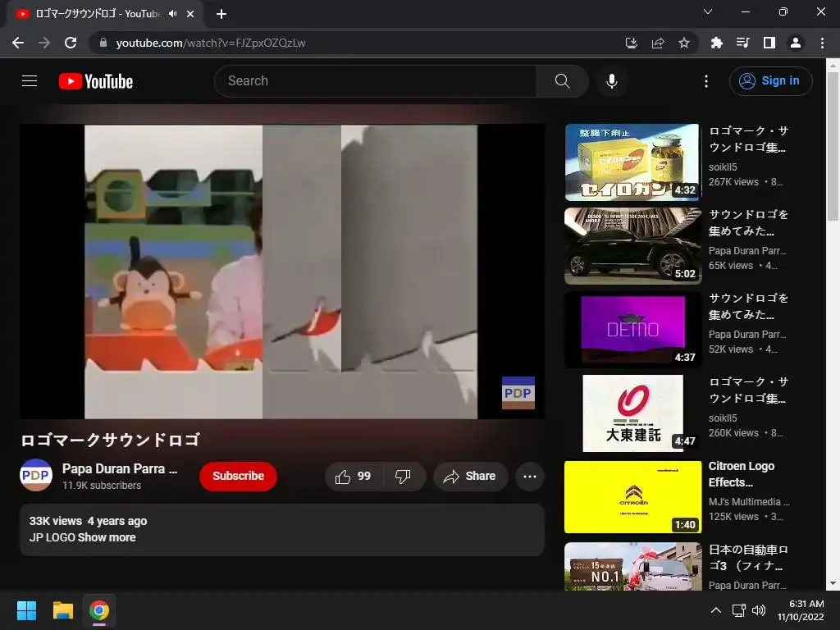
Task: Focus the YouTube Search field
Action: coord(376,81)
